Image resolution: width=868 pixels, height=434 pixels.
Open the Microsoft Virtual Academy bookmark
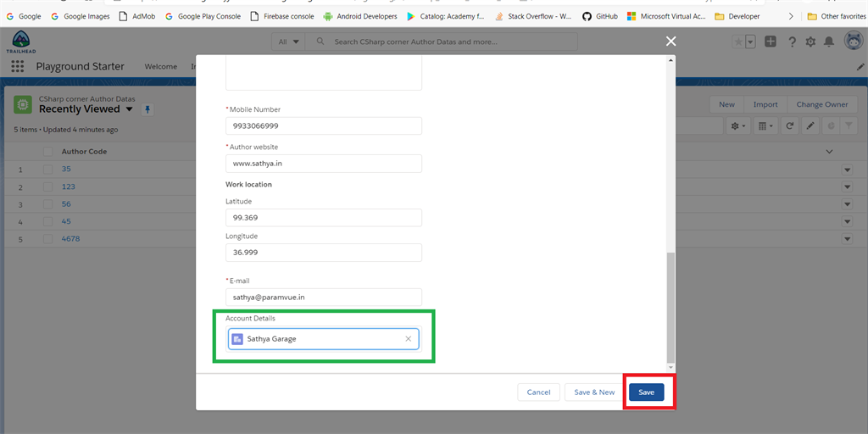point(666,16)
